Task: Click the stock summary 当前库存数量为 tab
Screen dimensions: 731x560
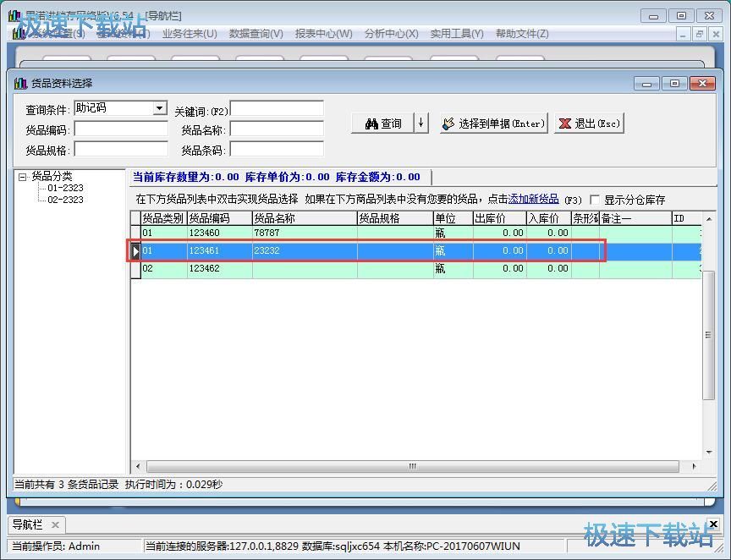Action: coord(280,177)
